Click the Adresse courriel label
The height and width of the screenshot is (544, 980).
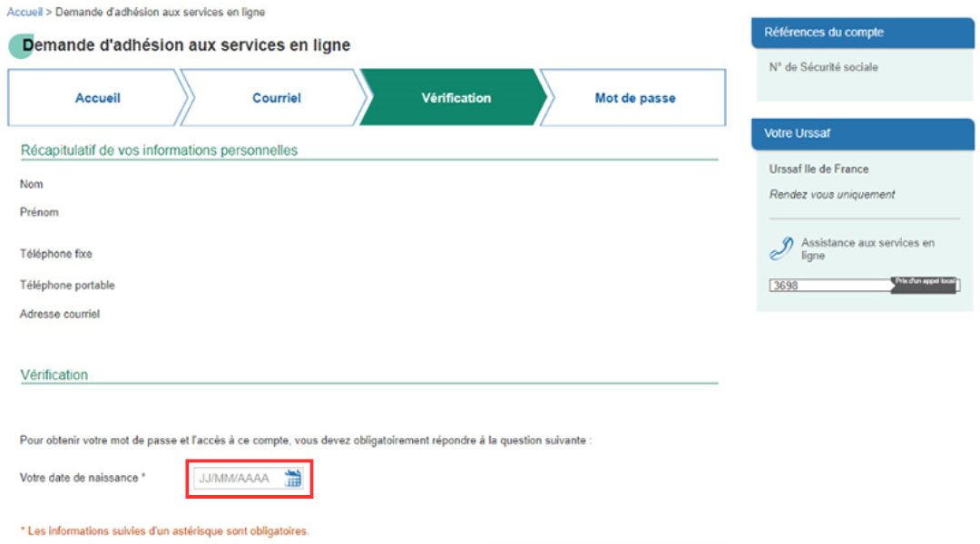[59, 314]
